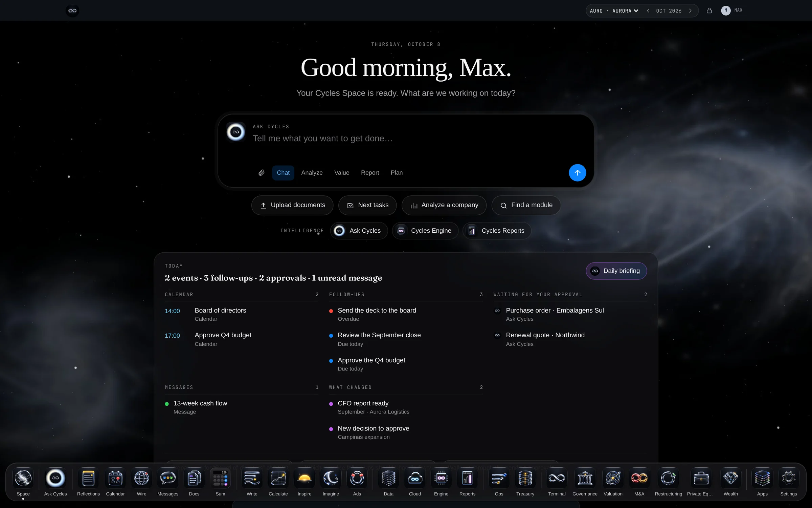Viewport: 812px width, 508px height.
Task: Click the Cycles Reports chip
Action: 497,231
